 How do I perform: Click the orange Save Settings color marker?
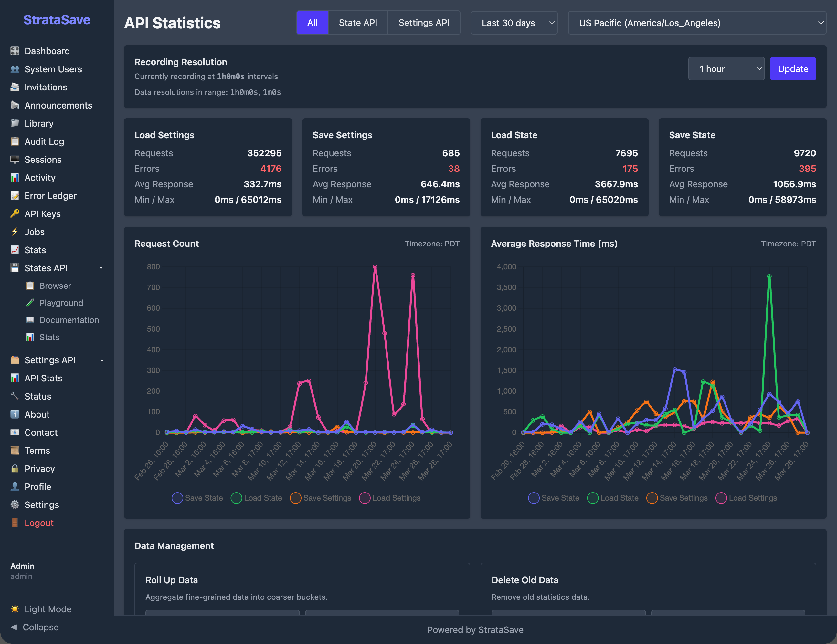point(295,498)
